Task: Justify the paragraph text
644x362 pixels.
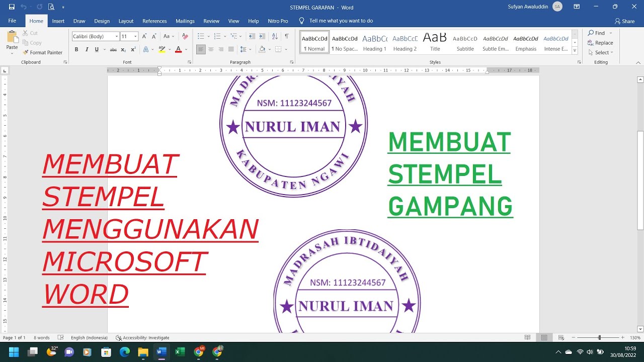Action: [x=231, y=49]
